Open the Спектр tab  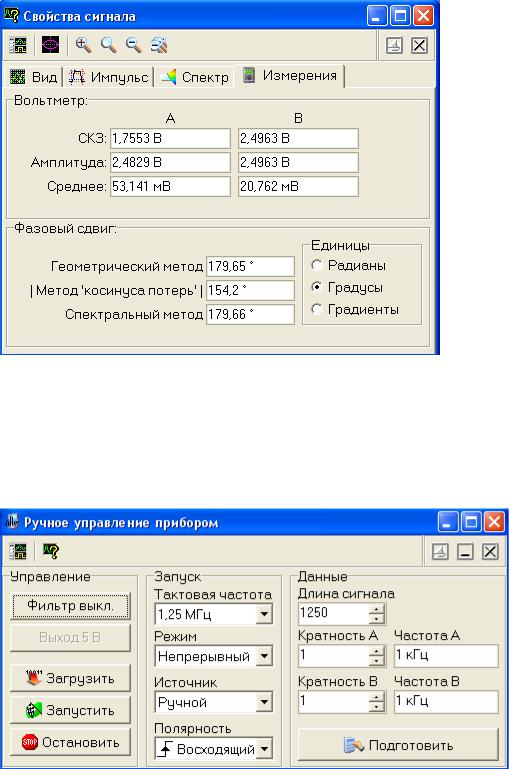click(195, 77)
